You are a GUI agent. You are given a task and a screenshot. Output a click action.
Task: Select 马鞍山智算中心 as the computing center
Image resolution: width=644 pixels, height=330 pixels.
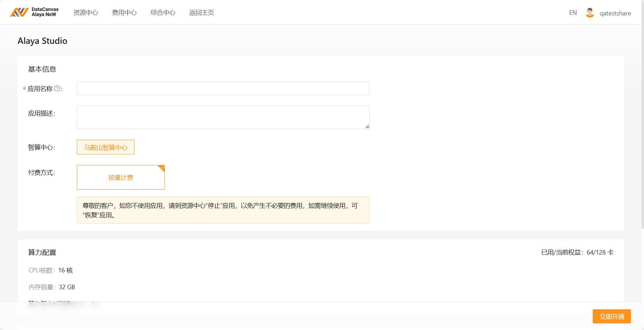click(106, 147)
